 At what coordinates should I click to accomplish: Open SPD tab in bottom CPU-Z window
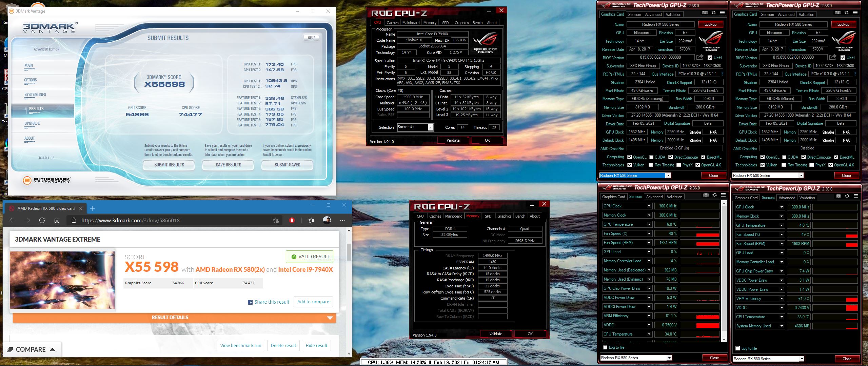(488, 216)
